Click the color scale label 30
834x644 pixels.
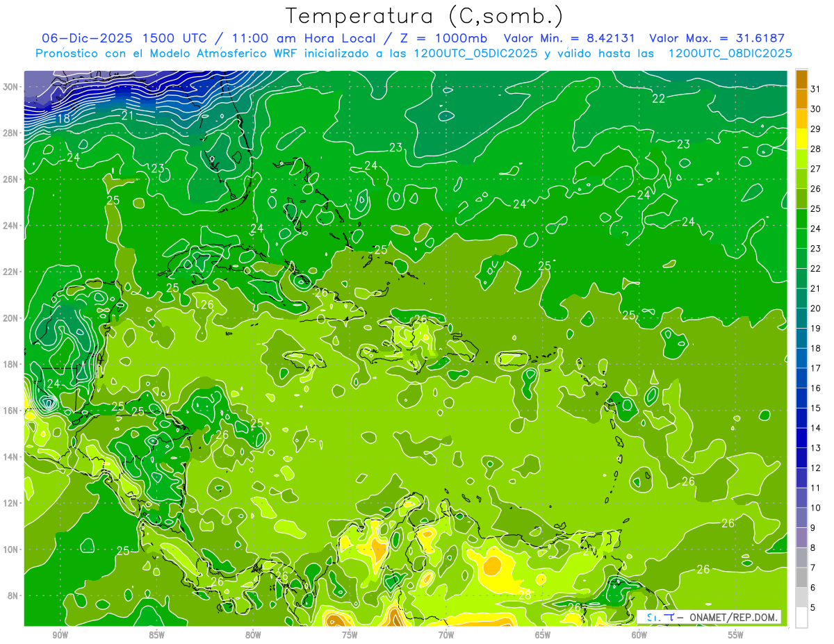[815, 109]
